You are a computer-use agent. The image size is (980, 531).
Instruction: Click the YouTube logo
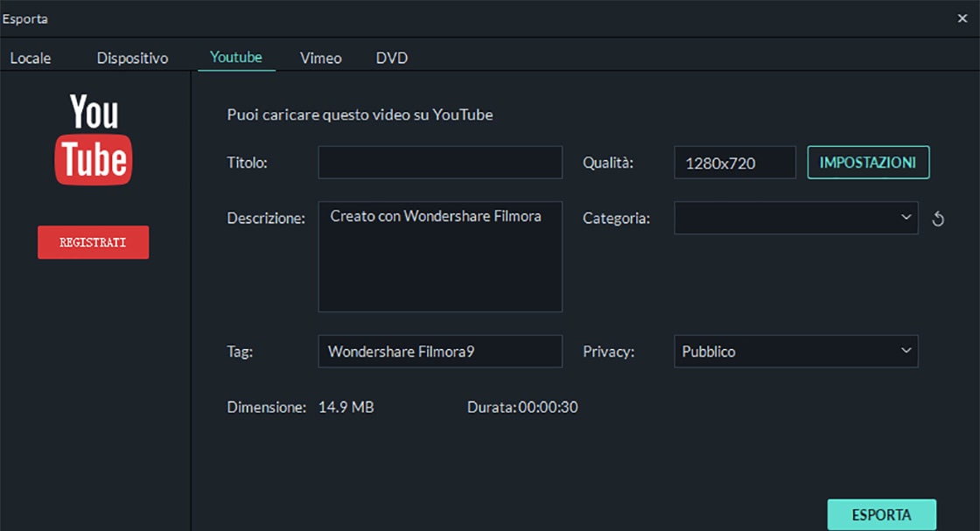coord(94,139)
